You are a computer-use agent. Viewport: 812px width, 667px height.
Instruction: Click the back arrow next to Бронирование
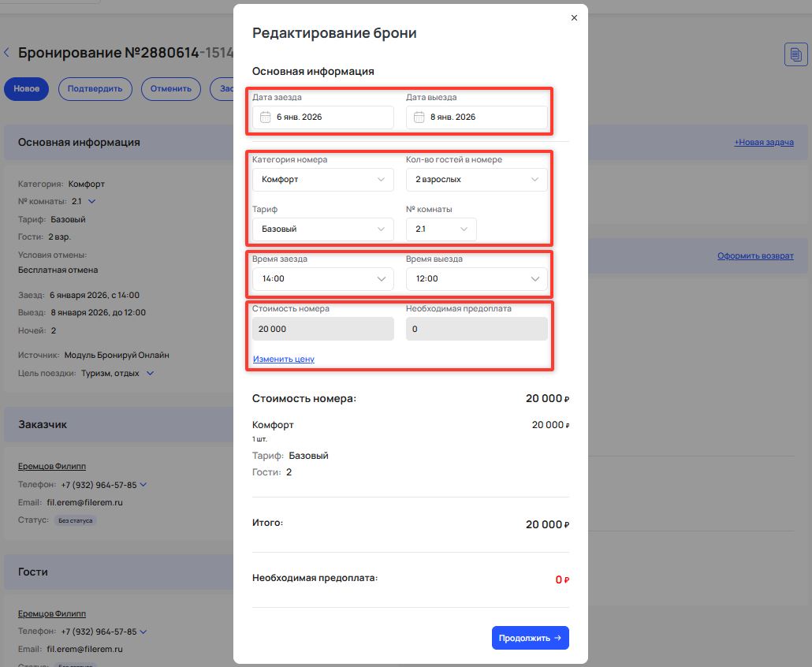7,53
